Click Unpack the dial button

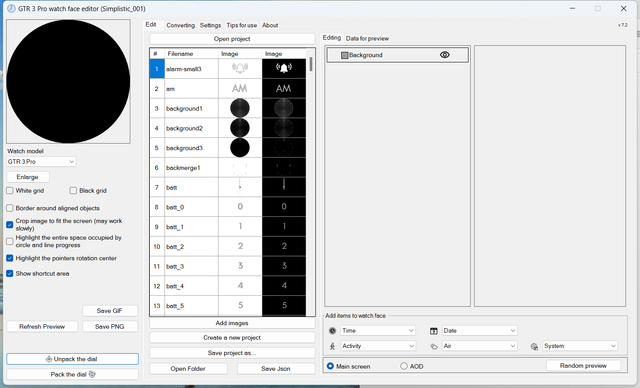[x=72, y=359]
